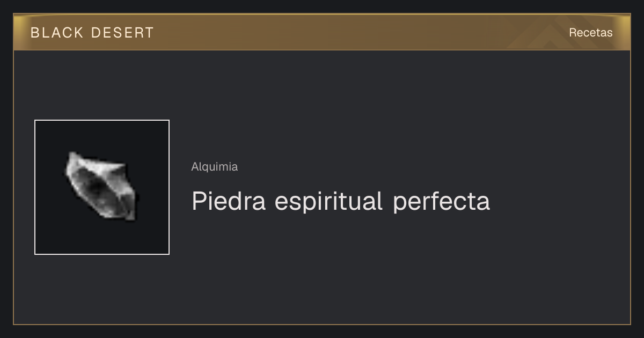Go to the Recetas section
The width and height of the screenshot is (644, 338).
point(590,33)
